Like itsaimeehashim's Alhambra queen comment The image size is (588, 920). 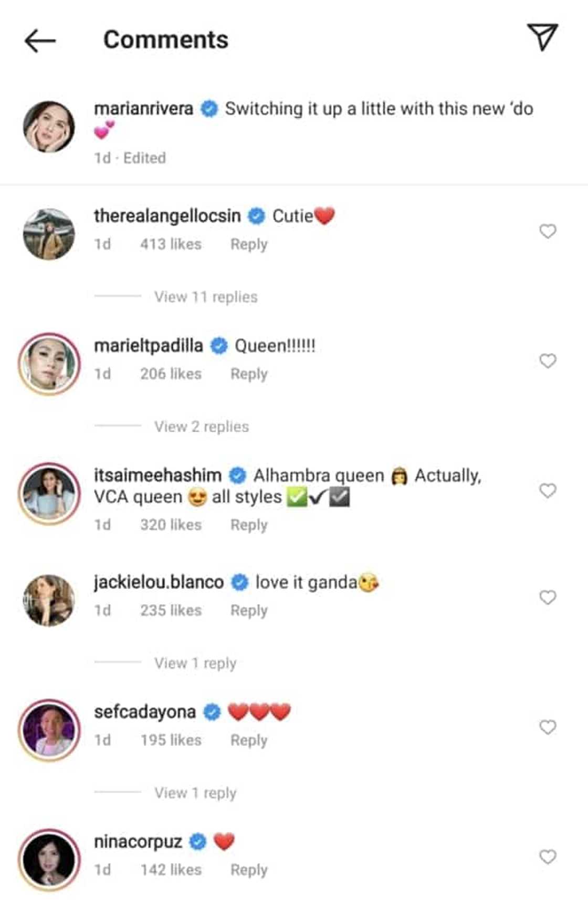[x=548, y=491]
